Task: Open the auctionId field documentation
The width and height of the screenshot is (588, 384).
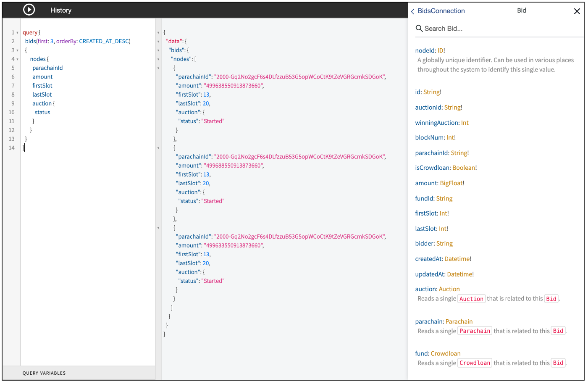Action: pos(429,107)
